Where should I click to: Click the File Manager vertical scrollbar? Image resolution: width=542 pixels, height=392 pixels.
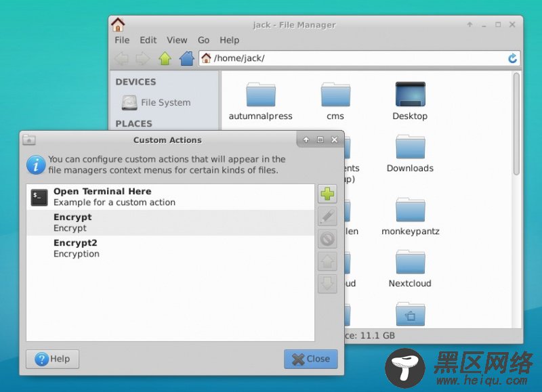pos(516,124)
